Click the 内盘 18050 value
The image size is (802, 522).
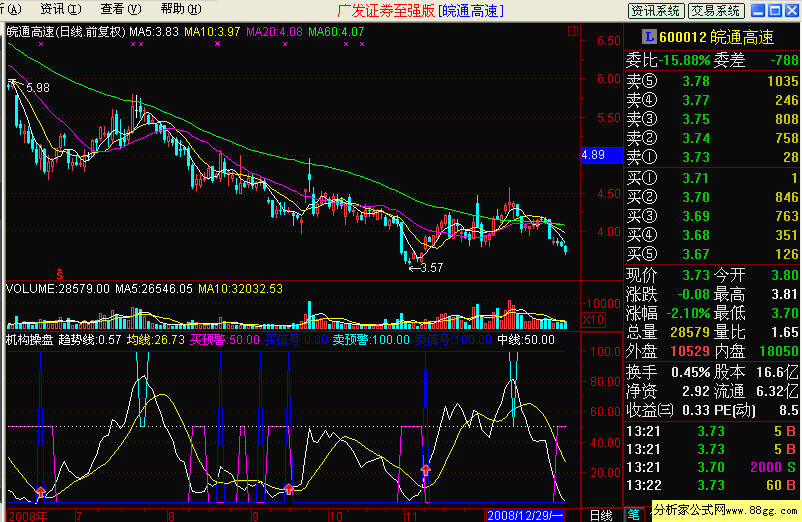pos(778,351)
